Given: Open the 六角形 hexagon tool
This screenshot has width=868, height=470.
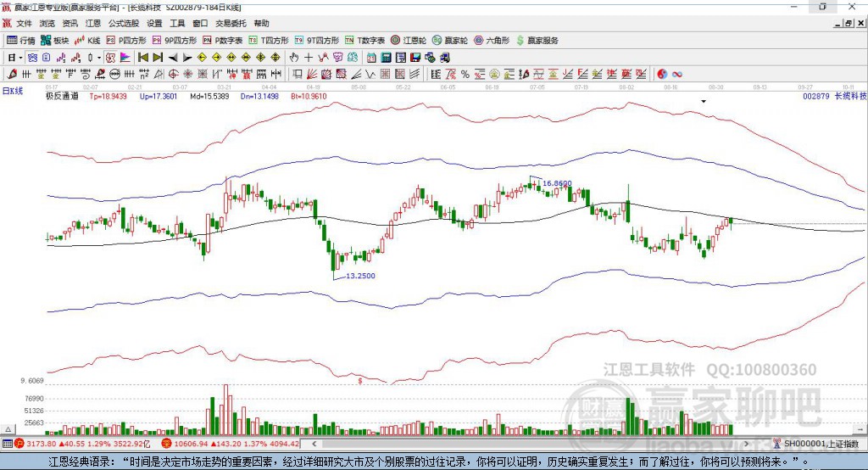Looking at the screenshot, I should point(492,41).
